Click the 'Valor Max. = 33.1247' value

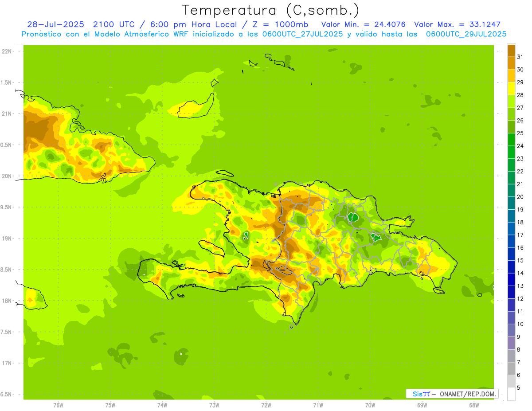(x=458, y=24)
